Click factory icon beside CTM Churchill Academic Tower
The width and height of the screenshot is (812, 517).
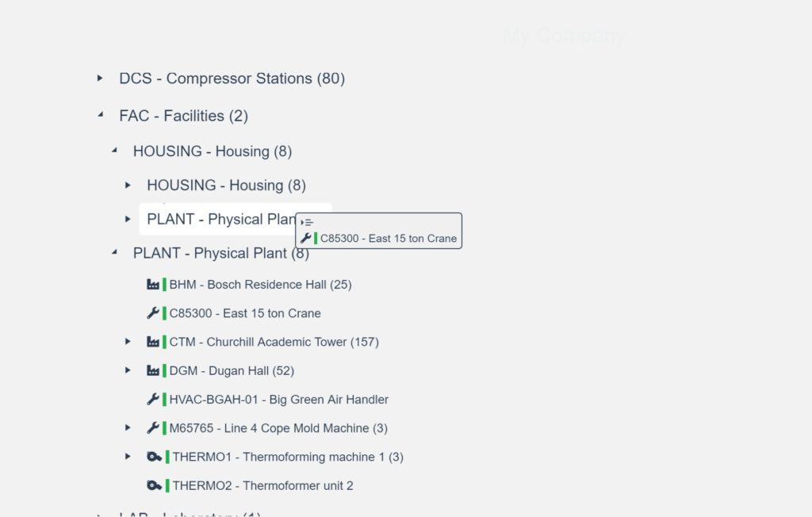[153, 342]
